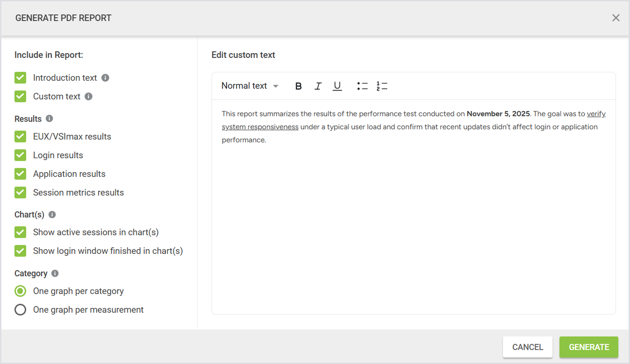Show info for the Results section
The image size is (630, 364).
[x=50, y=119]
